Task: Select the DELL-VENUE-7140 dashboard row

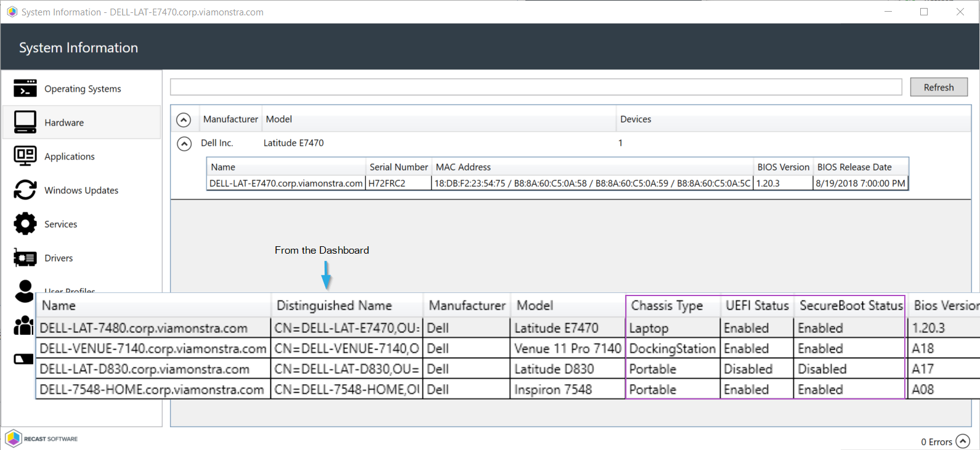Action: (x=153, y=348)
